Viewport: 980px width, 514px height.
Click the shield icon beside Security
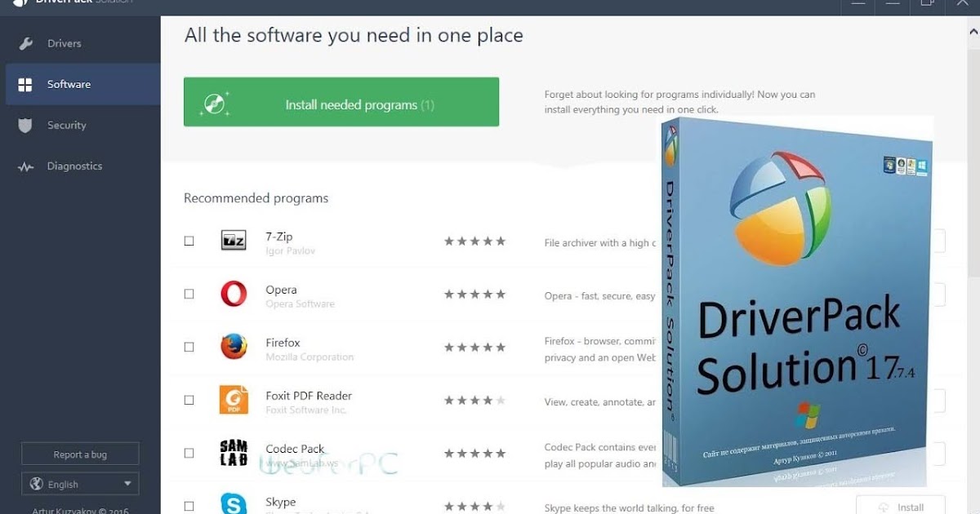(25, 126)
